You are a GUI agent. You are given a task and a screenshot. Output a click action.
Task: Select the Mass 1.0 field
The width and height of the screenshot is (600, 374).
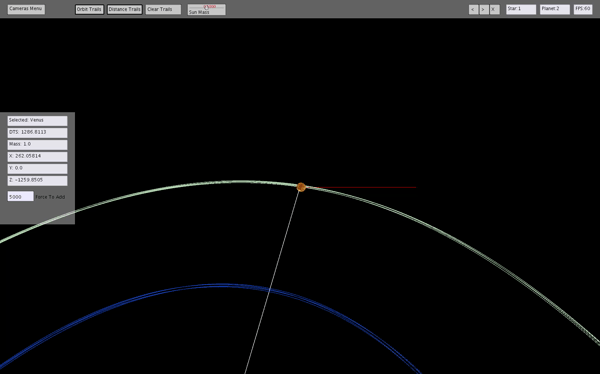pyautogui.click(x=38, y=145)
